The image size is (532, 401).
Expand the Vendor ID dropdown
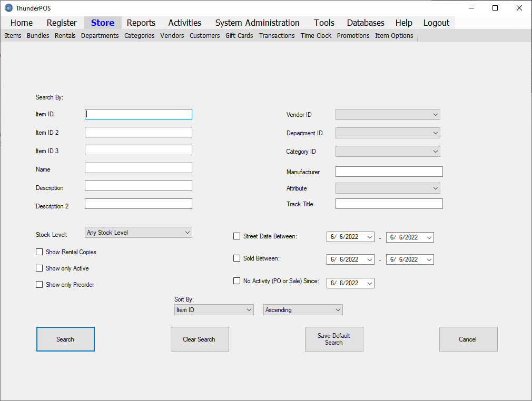click(387, 115)
